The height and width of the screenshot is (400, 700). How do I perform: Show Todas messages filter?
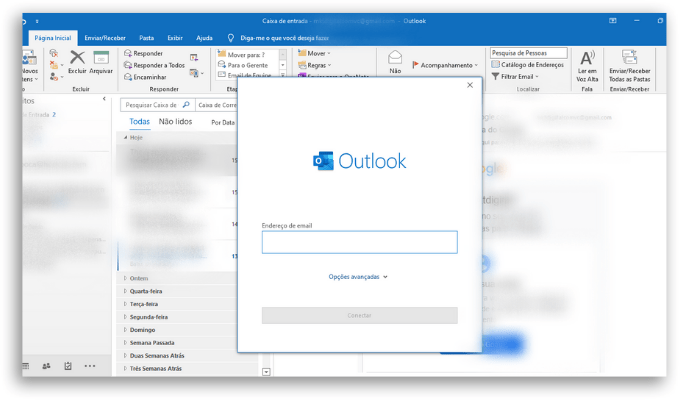pyautogui.click(x=139, y=121)
